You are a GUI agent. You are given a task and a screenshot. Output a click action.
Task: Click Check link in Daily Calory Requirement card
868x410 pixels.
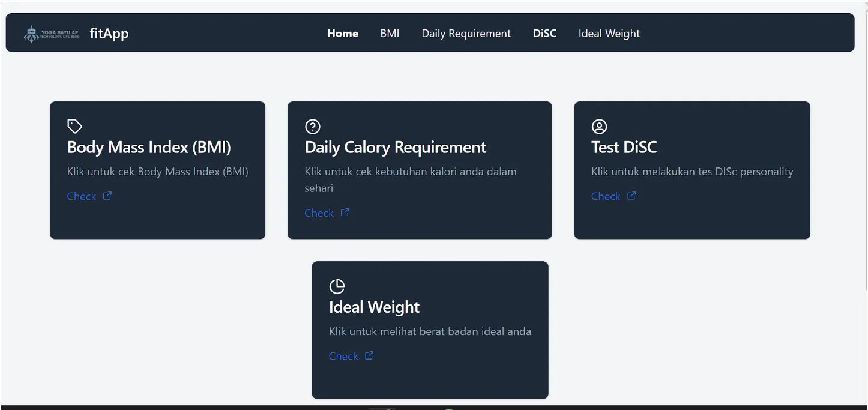(319, 213)
